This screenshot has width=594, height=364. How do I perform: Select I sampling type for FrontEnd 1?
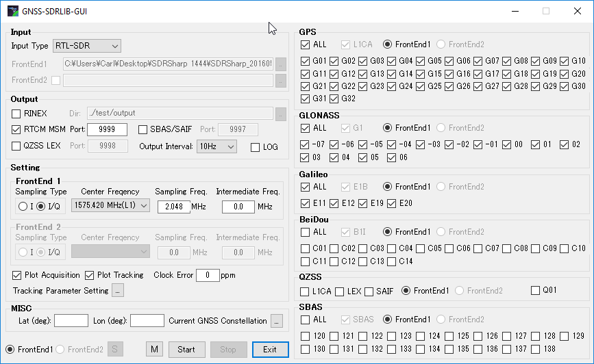tap(23, 207)
